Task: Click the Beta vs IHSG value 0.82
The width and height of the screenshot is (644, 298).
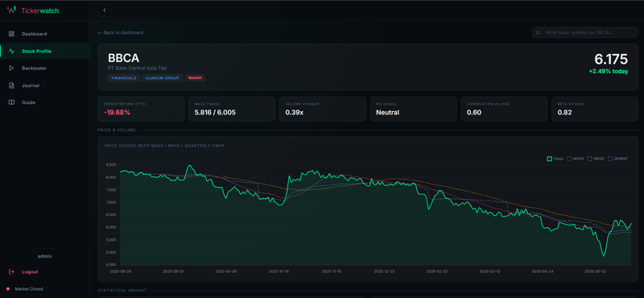Action: 565,112
